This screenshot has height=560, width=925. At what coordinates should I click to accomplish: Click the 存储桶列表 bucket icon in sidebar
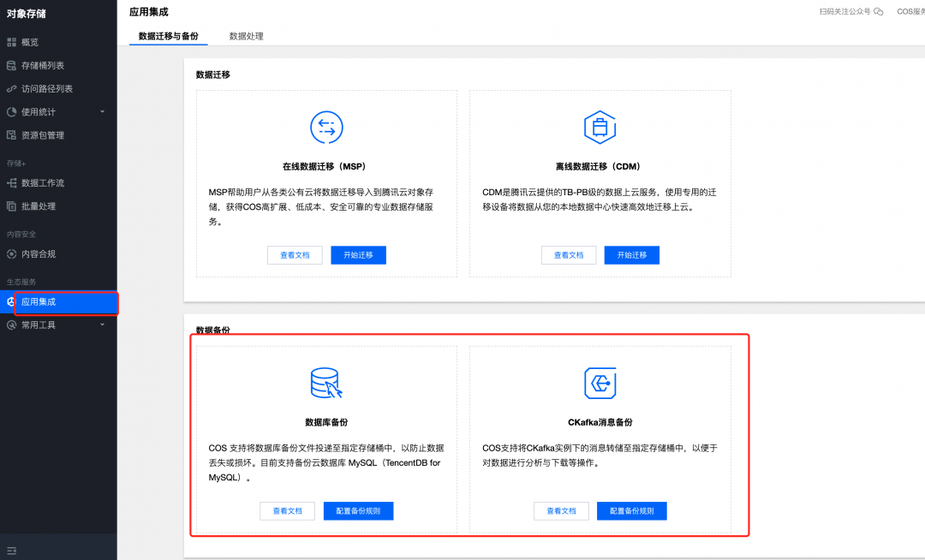pyautogui.click(x=11, y=65)
